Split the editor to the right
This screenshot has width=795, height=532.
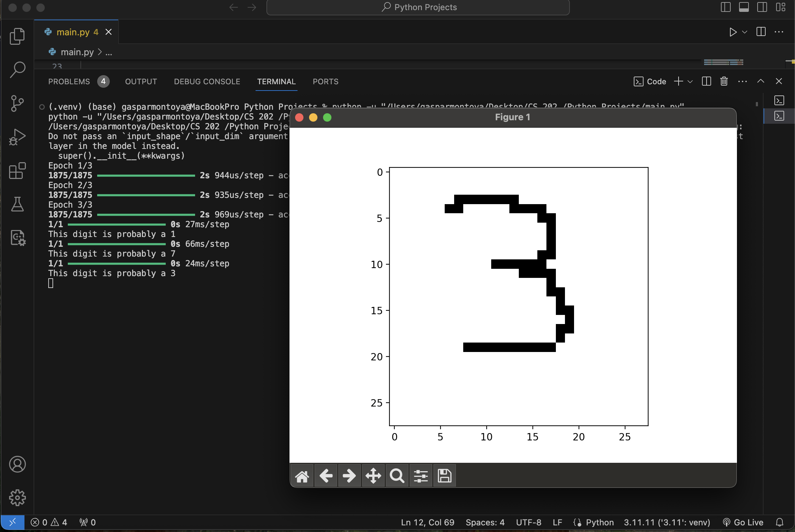761,32
